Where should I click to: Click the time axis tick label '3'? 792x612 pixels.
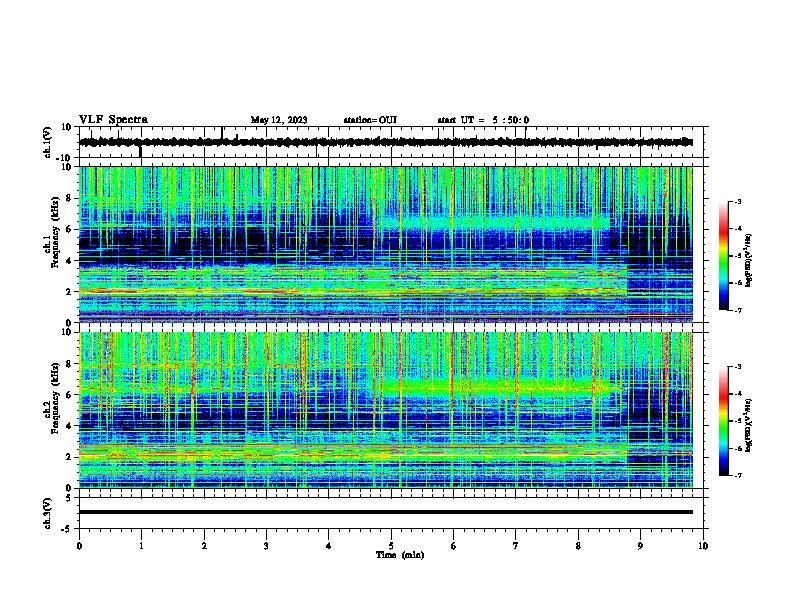click(266, 546)
